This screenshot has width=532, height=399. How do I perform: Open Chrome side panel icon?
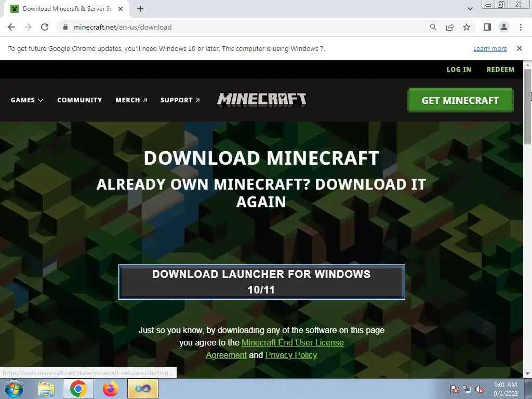point(487,27)
